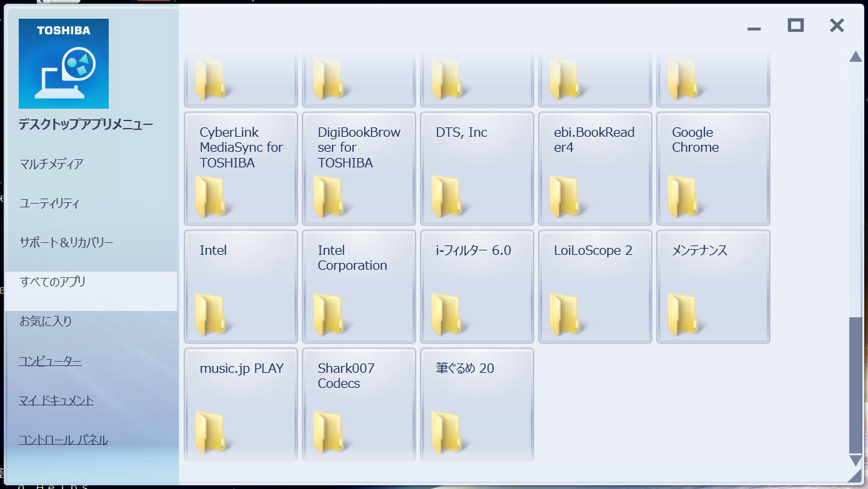The image size is (868, 489).
Task: Open the i-フィルター 6.0 folder
Action: [477, 287]
